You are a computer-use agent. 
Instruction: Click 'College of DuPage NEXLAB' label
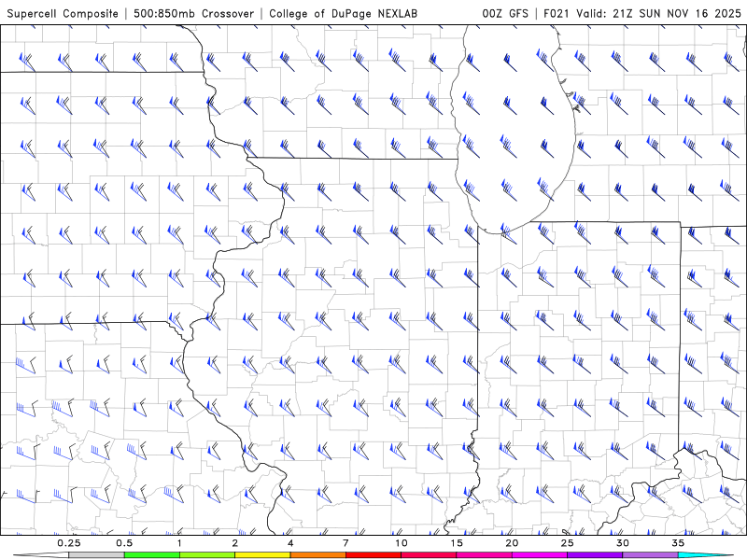(x=343, y=14)
